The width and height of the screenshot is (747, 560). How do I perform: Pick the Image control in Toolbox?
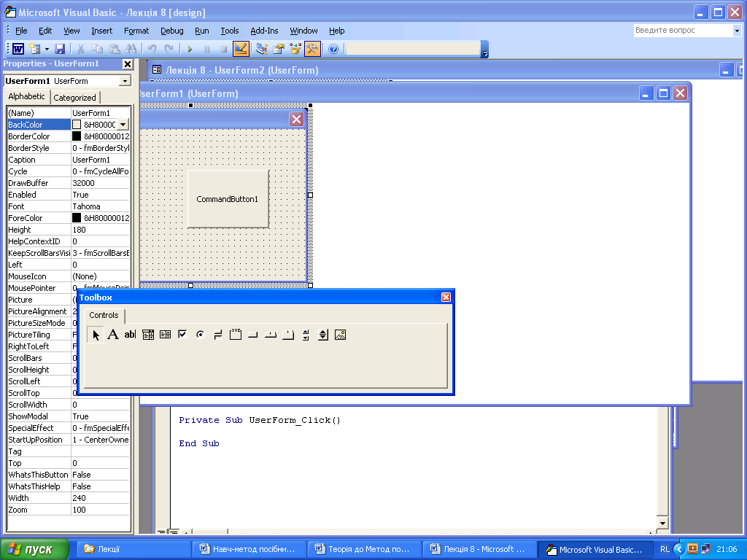click(340, 335)
